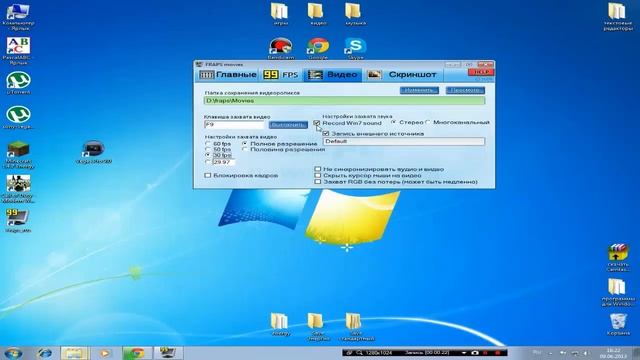Select the 30 fps radio option
The image size is (640, 360).
click(208, 156)
